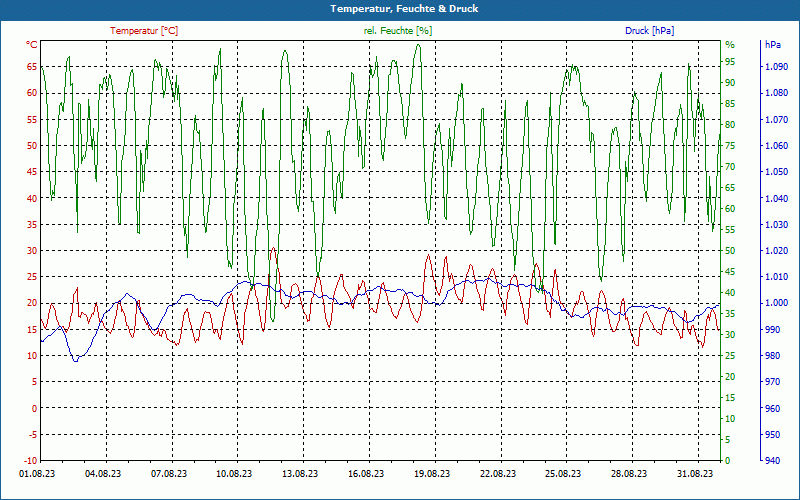Viewport: 800px width, 500px height.
Task: Click the date label '22.08.23'
Action: pos(497,473)
